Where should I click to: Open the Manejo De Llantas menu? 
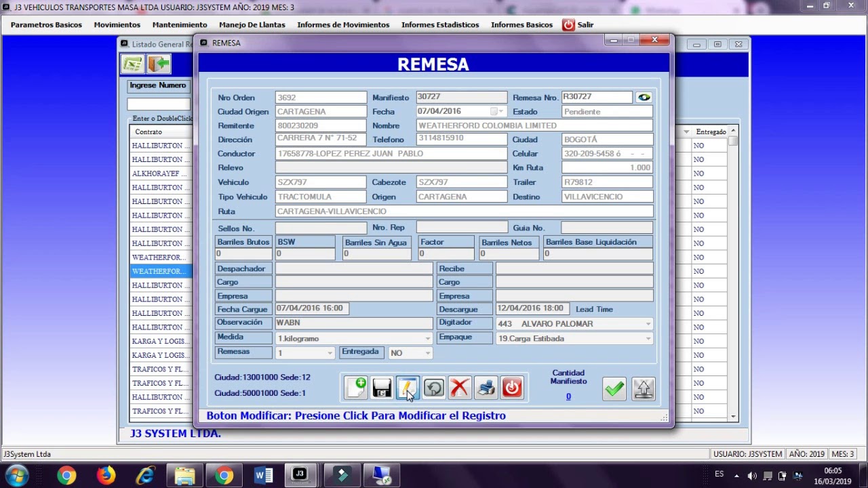point(252,24)
